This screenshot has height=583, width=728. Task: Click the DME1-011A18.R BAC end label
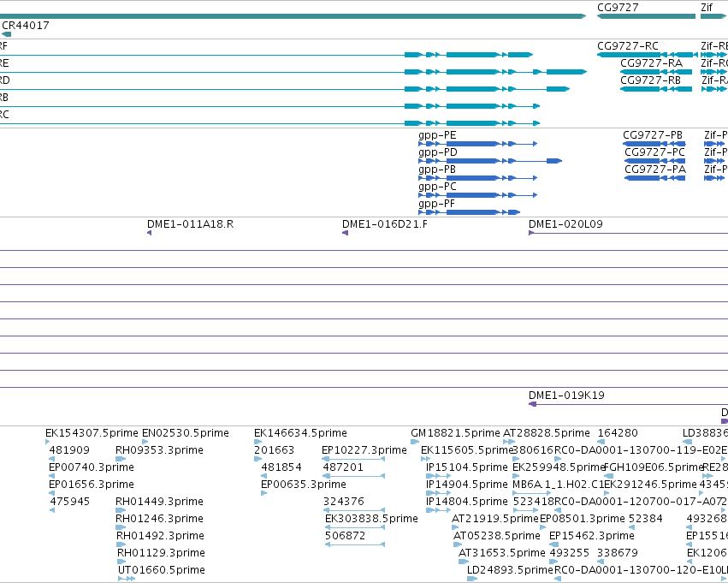click(191, 224)
